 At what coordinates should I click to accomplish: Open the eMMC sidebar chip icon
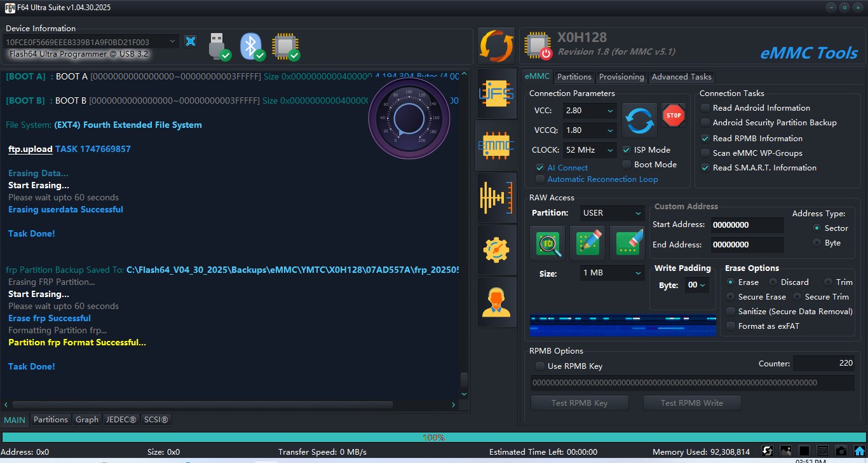point(496,146)
